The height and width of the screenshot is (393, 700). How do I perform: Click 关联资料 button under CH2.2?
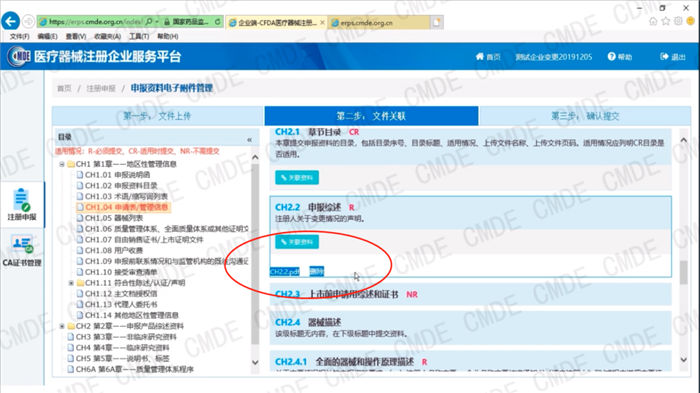point(297,242)
